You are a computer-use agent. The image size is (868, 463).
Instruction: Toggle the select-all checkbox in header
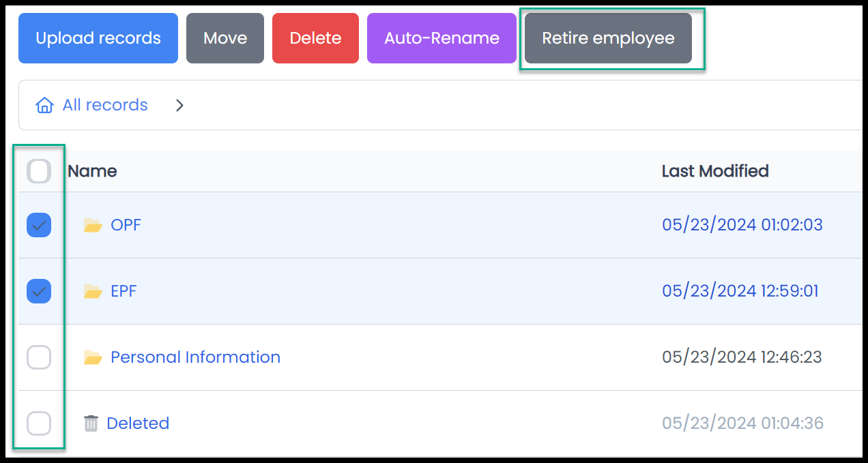point(39,171)
